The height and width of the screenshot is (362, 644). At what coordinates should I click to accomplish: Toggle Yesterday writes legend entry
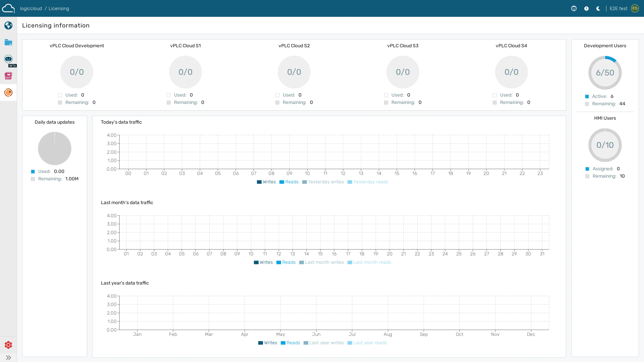click(323, 182)
